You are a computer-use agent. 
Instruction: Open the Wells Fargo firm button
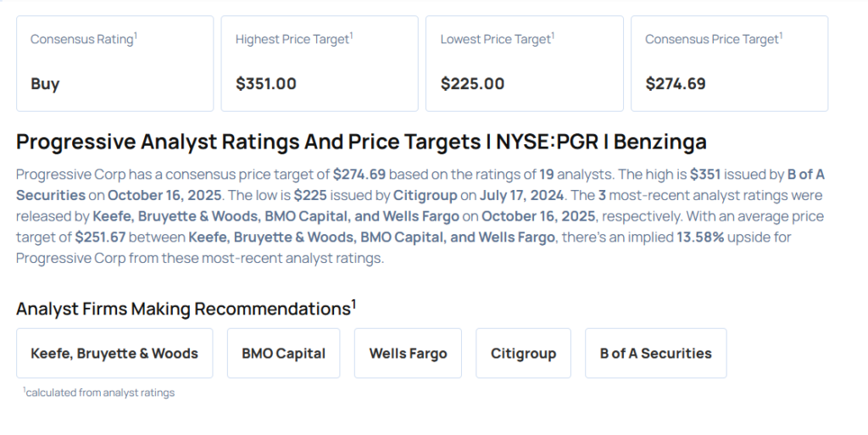point(408,354)
